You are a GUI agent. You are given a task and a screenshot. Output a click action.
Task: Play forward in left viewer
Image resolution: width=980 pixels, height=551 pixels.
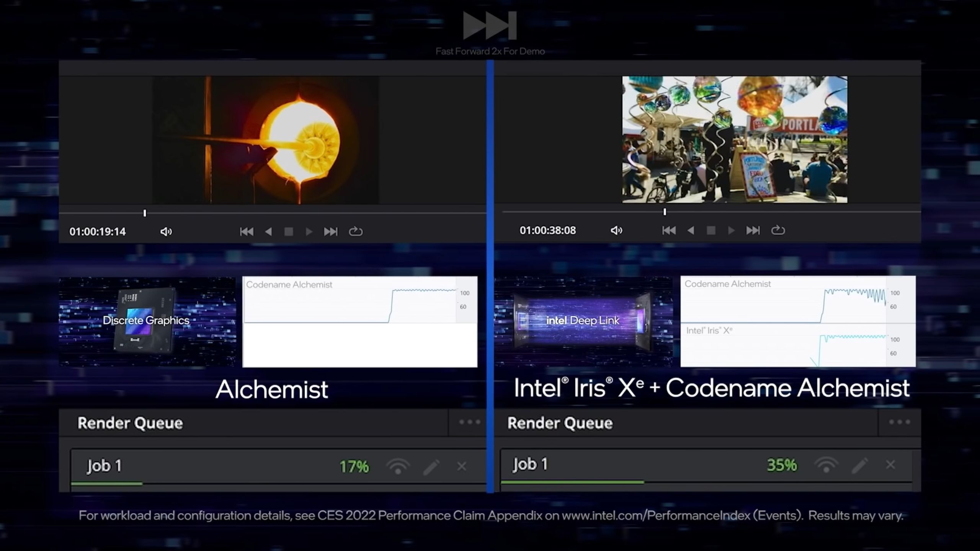click(309, 231)
